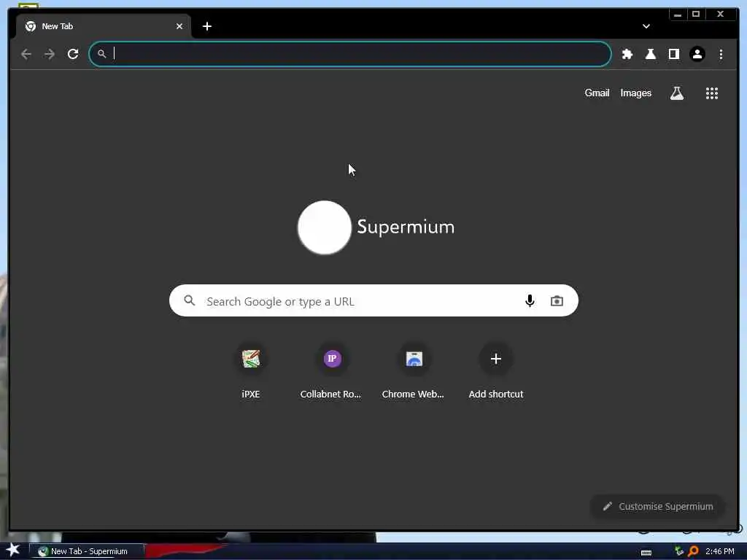The width and height of the screenshot is (747, 560).
Task: Open the Extensions puzzle-piece menu
Action: pos(627,54)
